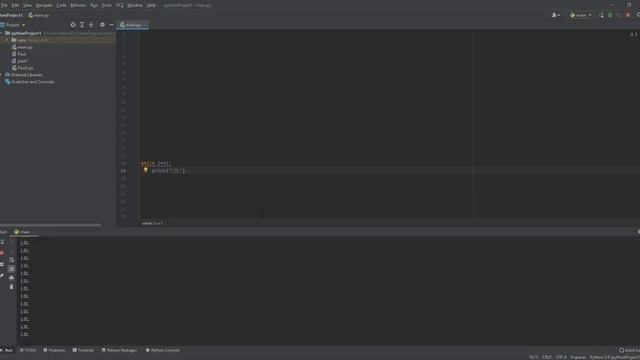The image size is (640, 360).
Task: Open the Refactor menu
Action: pos(78,5)
